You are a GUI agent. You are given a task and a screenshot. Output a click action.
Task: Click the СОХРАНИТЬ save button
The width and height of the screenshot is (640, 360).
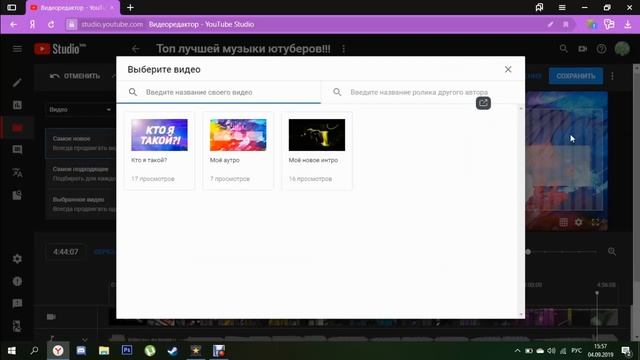click(576, 76)
